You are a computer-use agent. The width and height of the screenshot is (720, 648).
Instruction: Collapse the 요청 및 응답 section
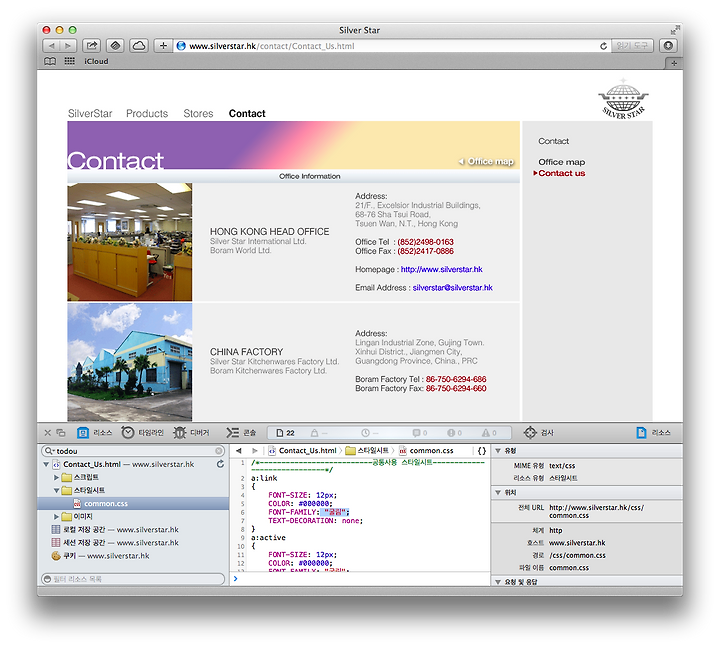coord(498,582)
